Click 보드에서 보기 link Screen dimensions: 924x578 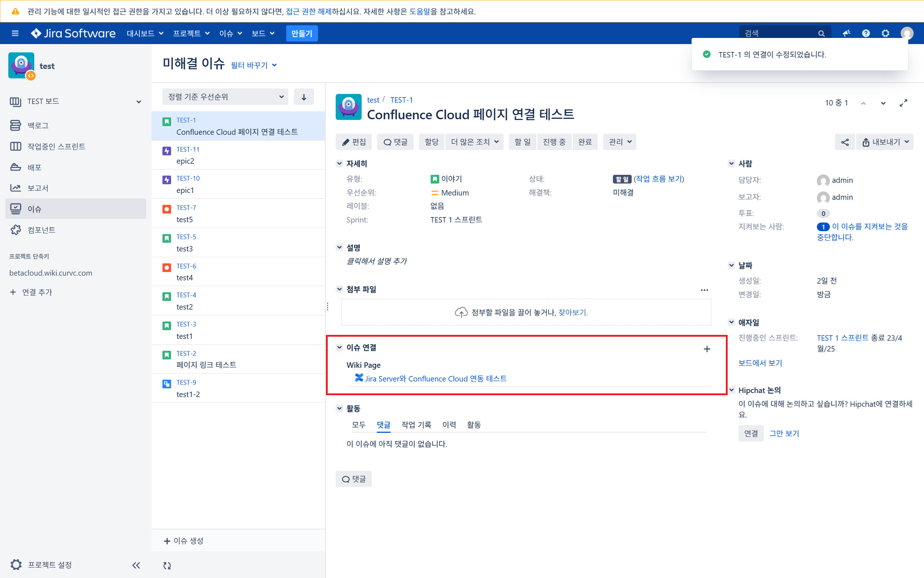[760, 363]
